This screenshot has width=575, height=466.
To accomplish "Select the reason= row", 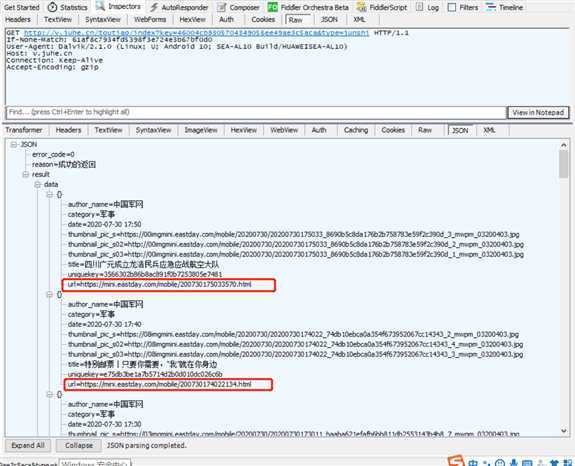I will (x=64, y=164).
